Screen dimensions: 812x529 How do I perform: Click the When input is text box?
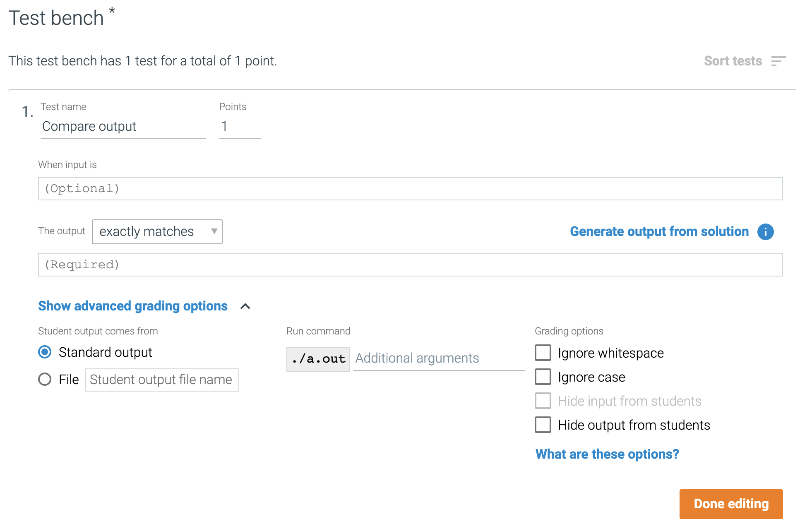[410, 189]
